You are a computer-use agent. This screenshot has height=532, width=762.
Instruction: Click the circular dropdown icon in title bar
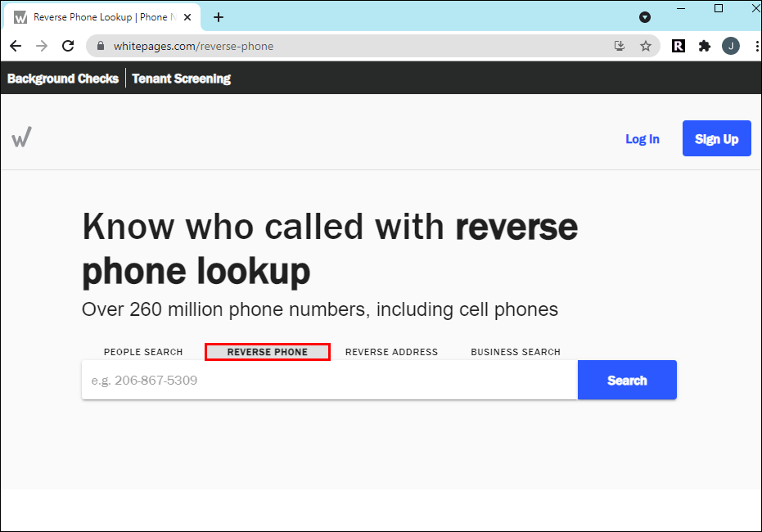tap(645, 17)
